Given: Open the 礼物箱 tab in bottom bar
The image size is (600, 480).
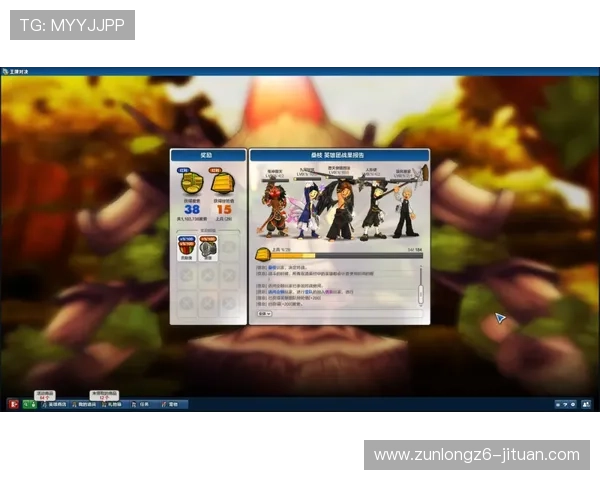Looking at the screenshot, I should 112,404.
